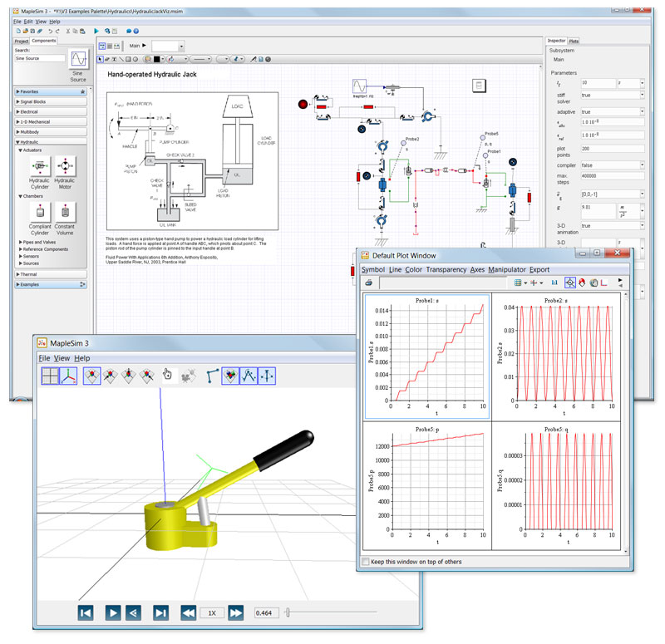Viewport: 665px width, 644px height.
Task: Play the 3-D animation
Action: (113, 612)
